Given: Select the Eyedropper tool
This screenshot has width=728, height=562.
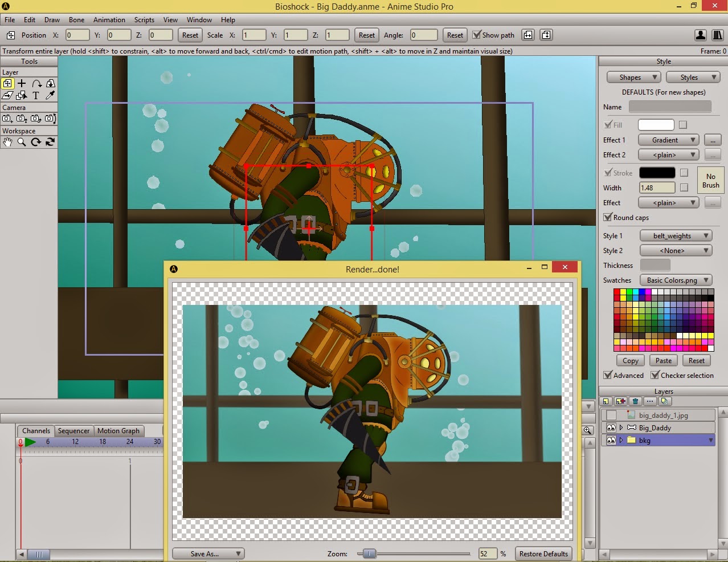Looking at the screenshot, I should point(50,95).
